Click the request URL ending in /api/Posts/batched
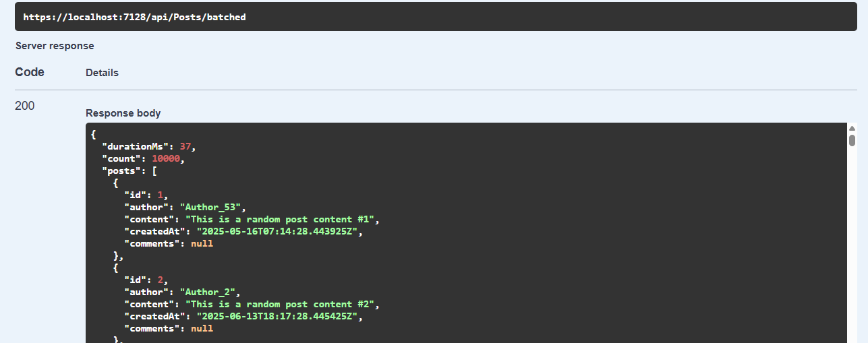Screen dimensions: 868x343 [135, 17]
